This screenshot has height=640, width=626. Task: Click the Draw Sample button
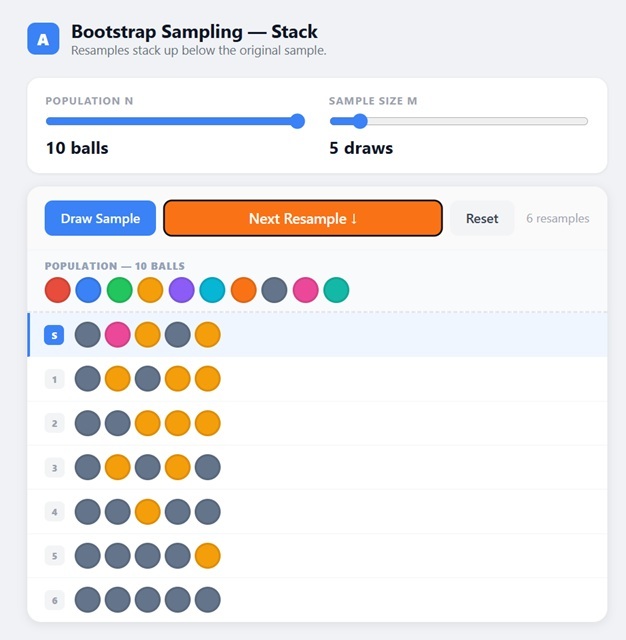[100, 218]
